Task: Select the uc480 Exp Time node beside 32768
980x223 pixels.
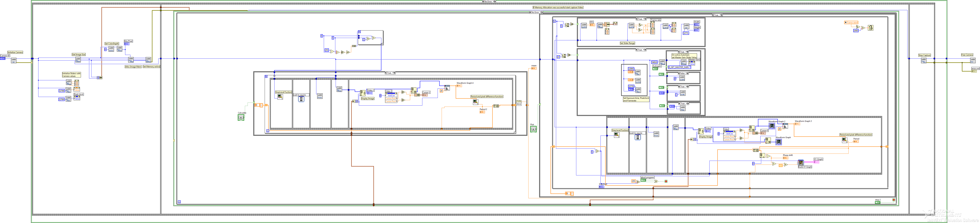Action: [x=68, y=90]
